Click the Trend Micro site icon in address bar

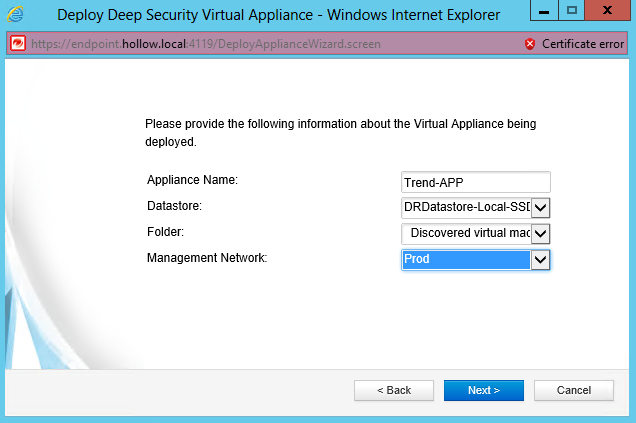pos(17,45)
